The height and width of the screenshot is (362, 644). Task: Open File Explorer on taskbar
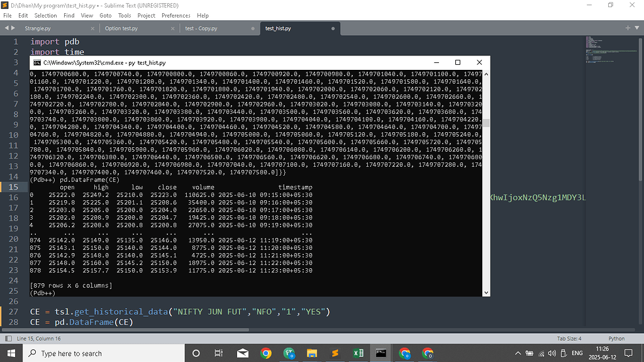(312, 353)
